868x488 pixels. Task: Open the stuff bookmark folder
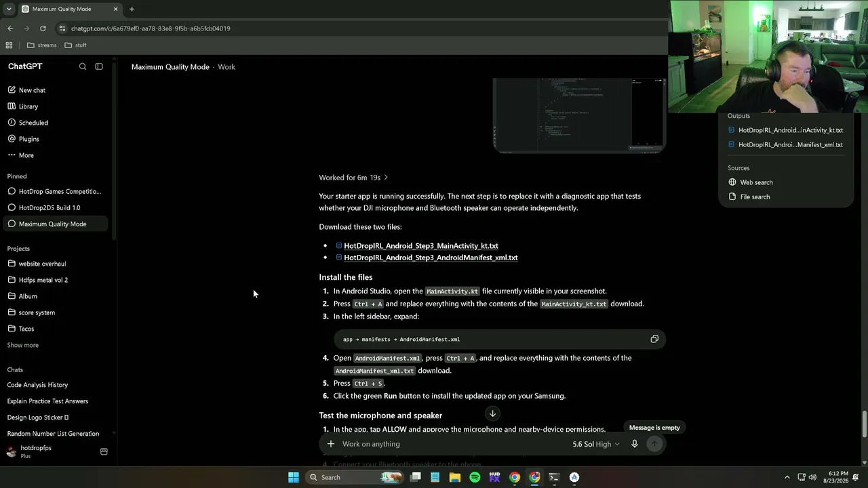click(75, 45)
